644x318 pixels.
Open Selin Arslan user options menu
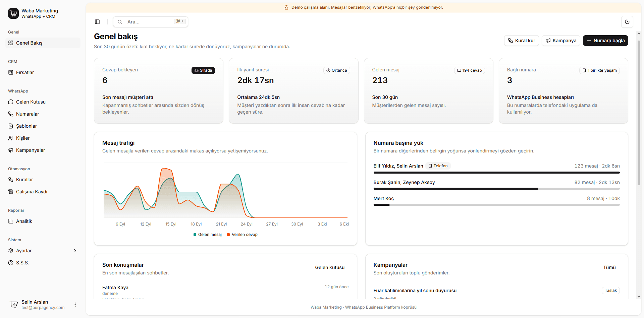(x=75, y=305)
